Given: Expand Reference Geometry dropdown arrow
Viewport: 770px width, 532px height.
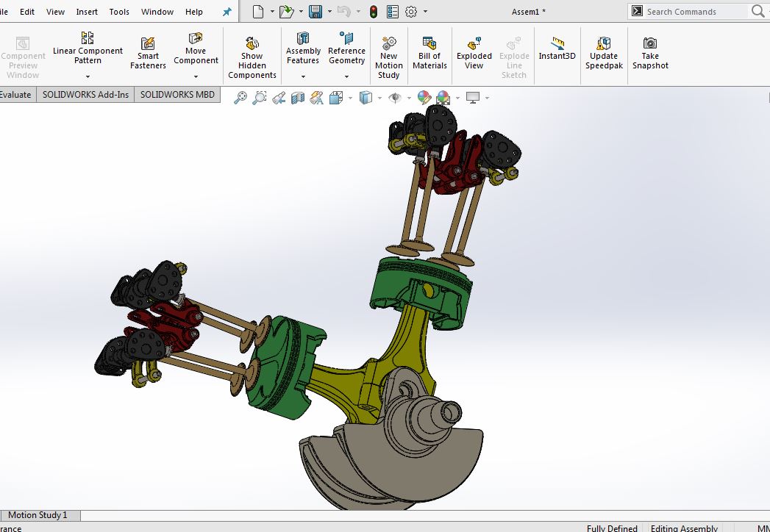Looking at the screenshot, I should [346, 76].
